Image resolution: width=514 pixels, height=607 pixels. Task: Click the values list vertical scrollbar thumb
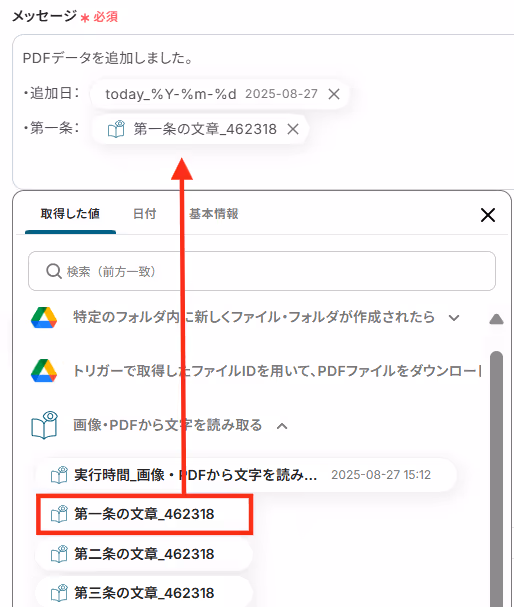click(x=496, y=479)
